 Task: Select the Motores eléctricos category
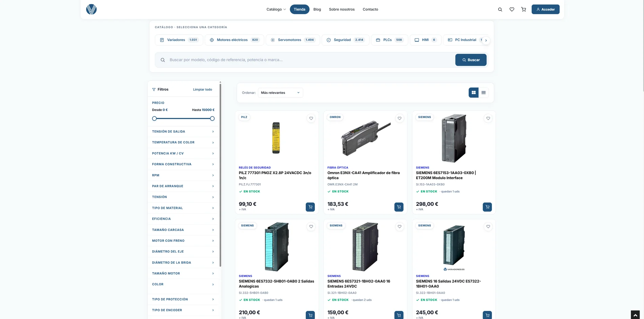[234, 40]
